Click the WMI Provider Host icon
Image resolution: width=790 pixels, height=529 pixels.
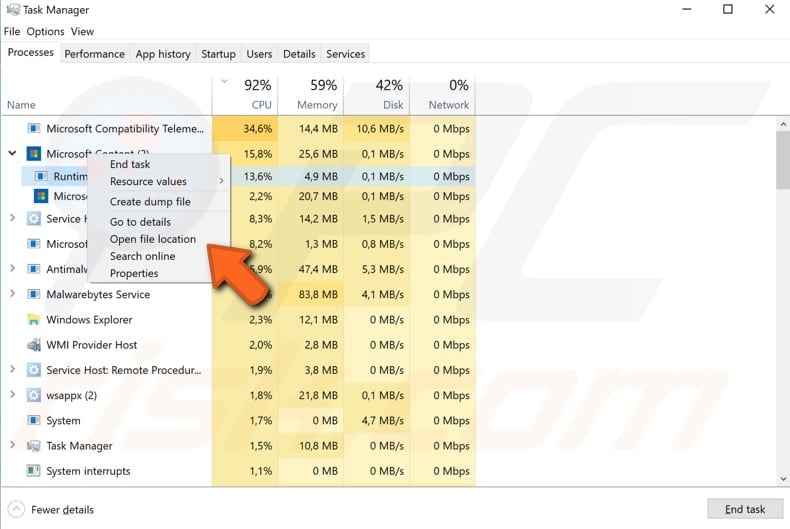coord(33,345)
